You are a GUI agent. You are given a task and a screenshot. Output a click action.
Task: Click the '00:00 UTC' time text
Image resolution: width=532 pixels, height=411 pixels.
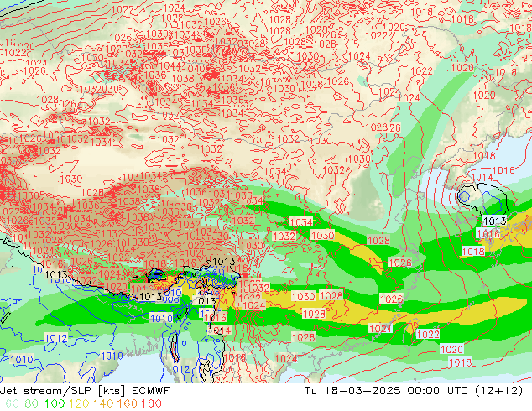438,391
